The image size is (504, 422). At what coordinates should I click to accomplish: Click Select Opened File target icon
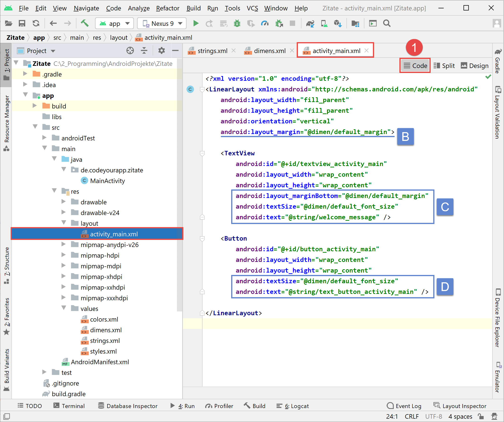[x=130, y=51]
